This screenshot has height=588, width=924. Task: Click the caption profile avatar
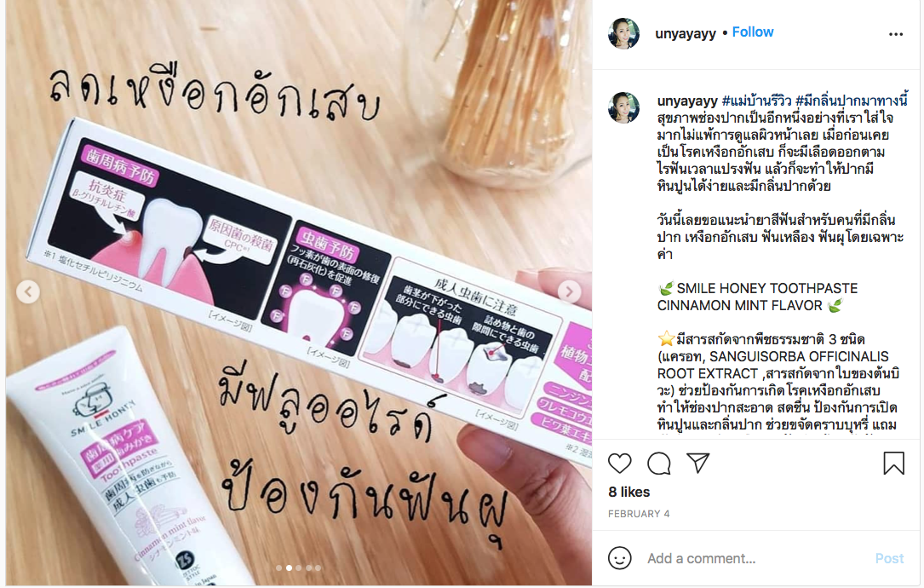point(623,107)
